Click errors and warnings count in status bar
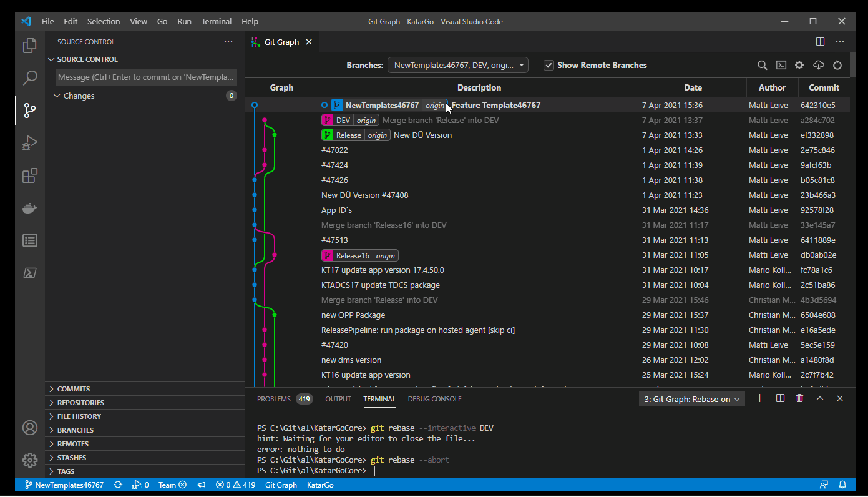 click(x=236, y=485)
